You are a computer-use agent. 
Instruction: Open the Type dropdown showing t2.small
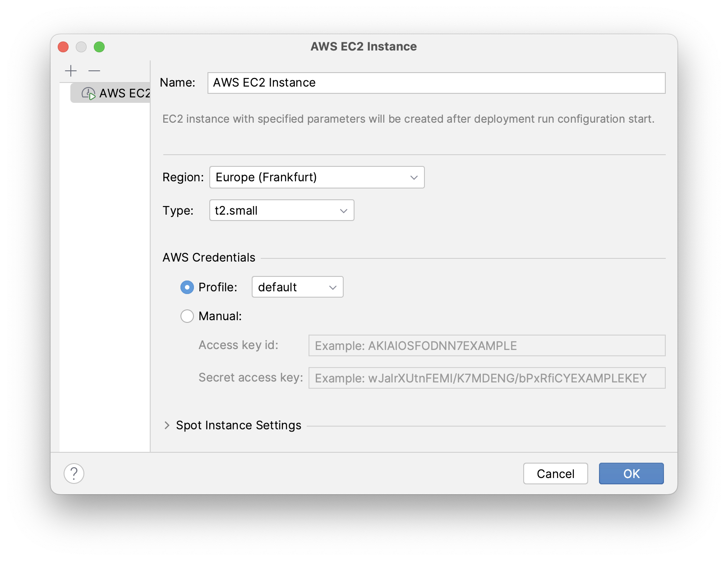click(x=281, y=211)
